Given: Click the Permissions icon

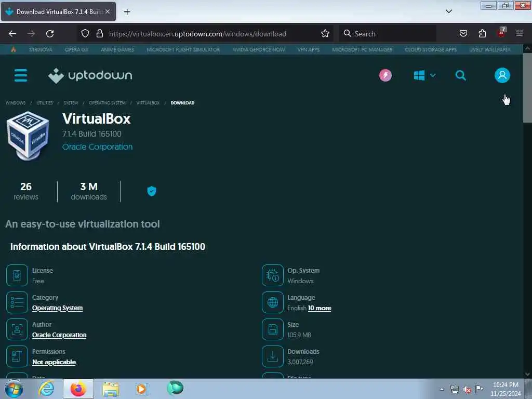Looking at the screenshot, I should pyautogui.click(x=17, y=356).
